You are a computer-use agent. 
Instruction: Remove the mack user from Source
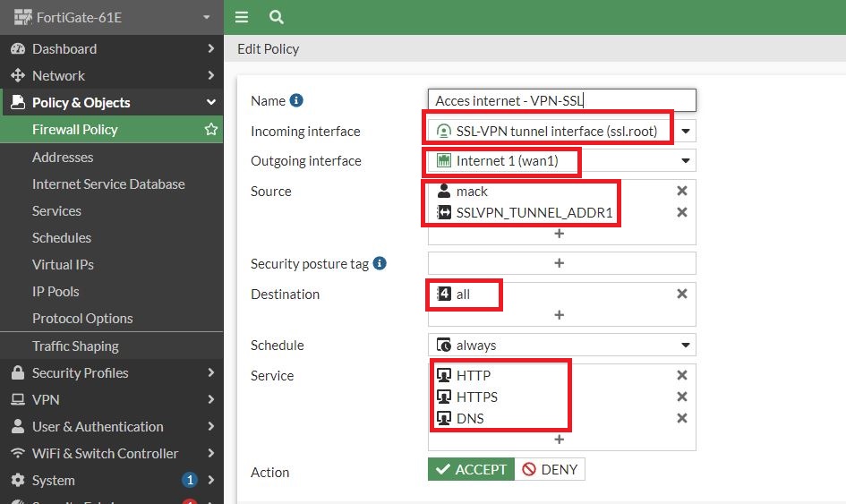pyautogui.click(x=681, y=191)
